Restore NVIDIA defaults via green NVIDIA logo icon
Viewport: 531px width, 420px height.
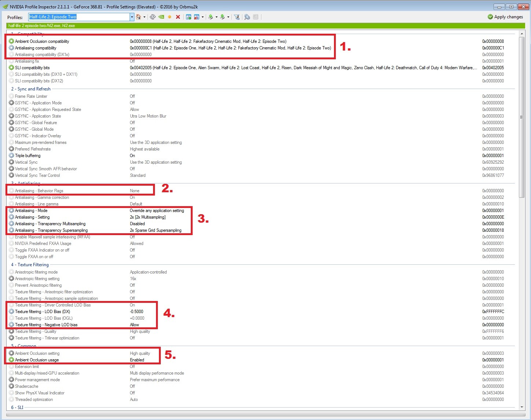161,17
